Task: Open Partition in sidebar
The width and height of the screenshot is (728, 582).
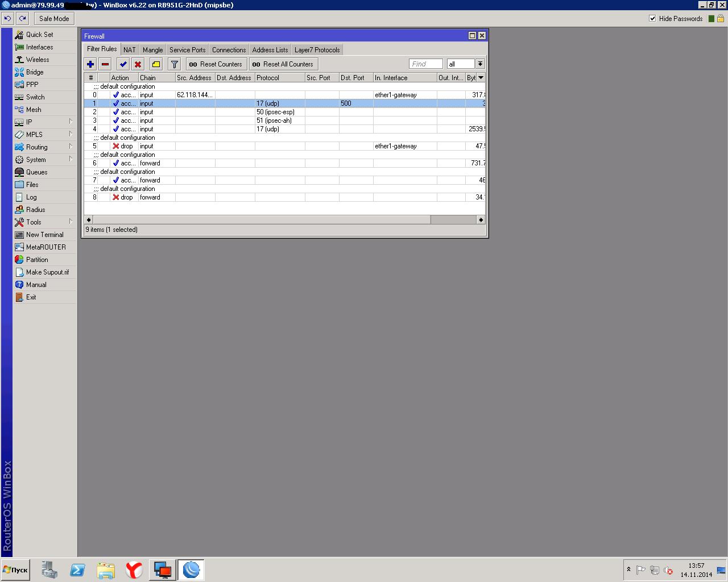Action: point(45,260)
